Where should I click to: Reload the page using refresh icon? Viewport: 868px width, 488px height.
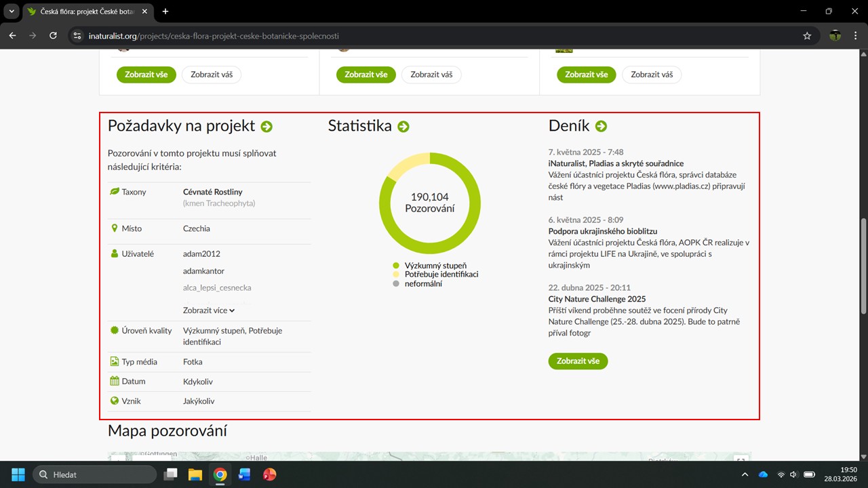pos(53,36)
